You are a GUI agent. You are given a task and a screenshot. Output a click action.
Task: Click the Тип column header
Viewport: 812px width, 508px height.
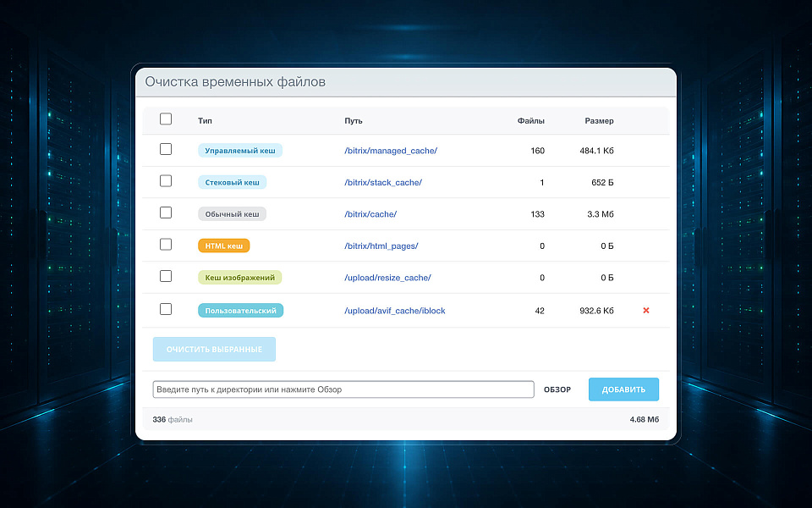tap(205, 121)
